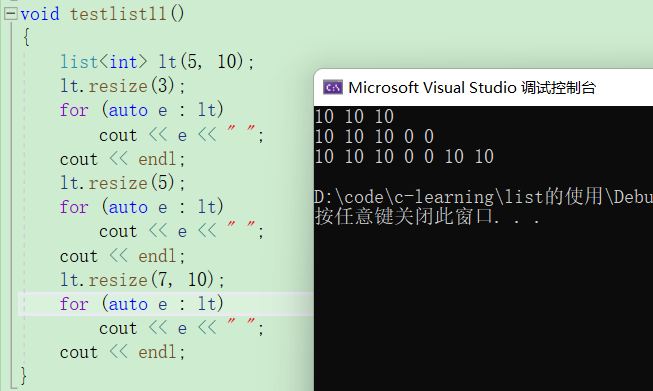Click third console output line ending 10 10
Viewport: 653px width, 391px height.
click(x=404, y=157)
